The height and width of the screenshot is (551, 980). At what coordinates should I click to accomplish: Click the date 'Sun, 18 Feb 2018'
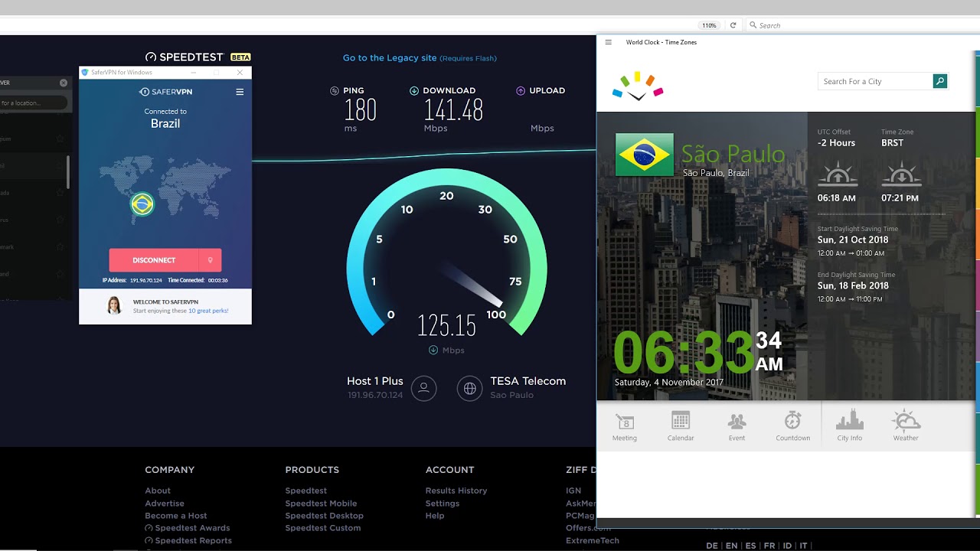coord(853,285)
